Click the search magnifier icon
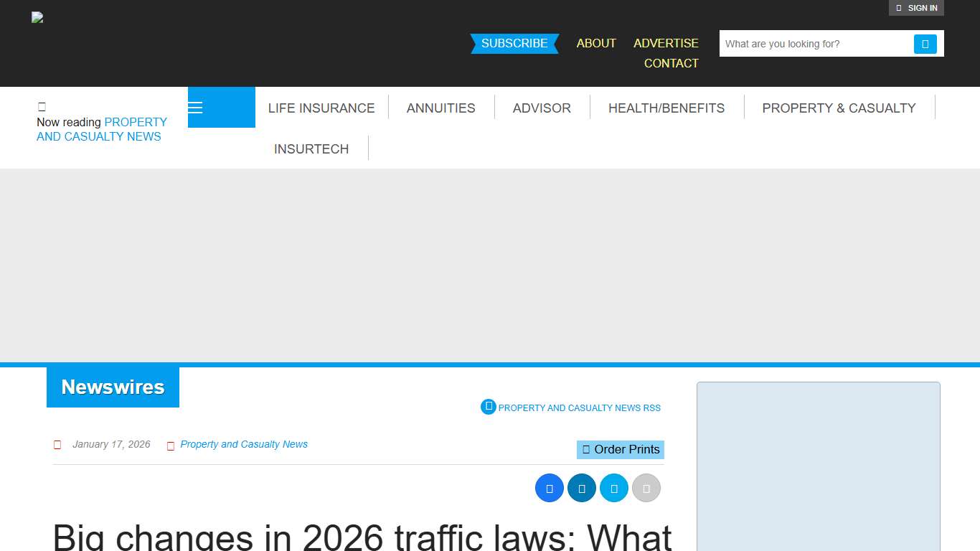Screen dimensions: 980x551 point(925,44)
